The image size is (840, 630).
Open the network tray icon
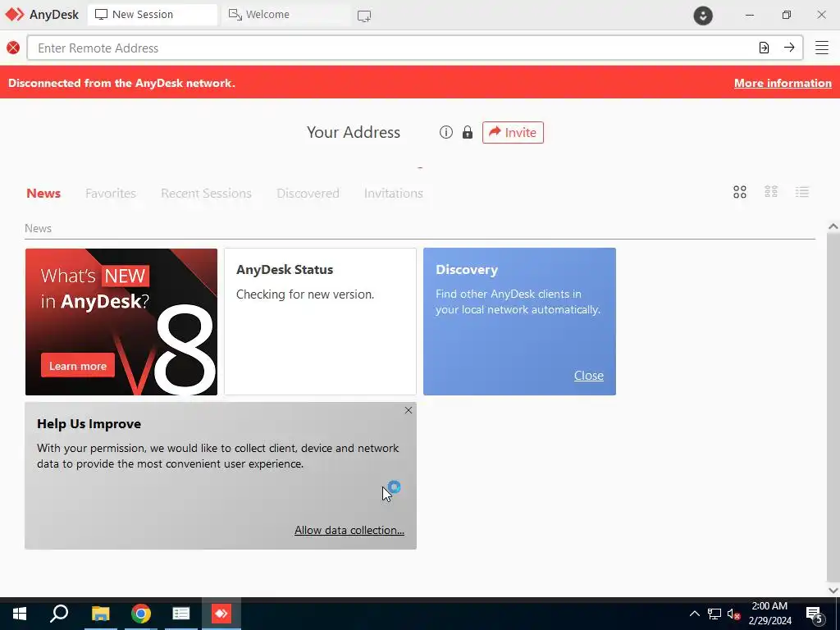point(714,614)
